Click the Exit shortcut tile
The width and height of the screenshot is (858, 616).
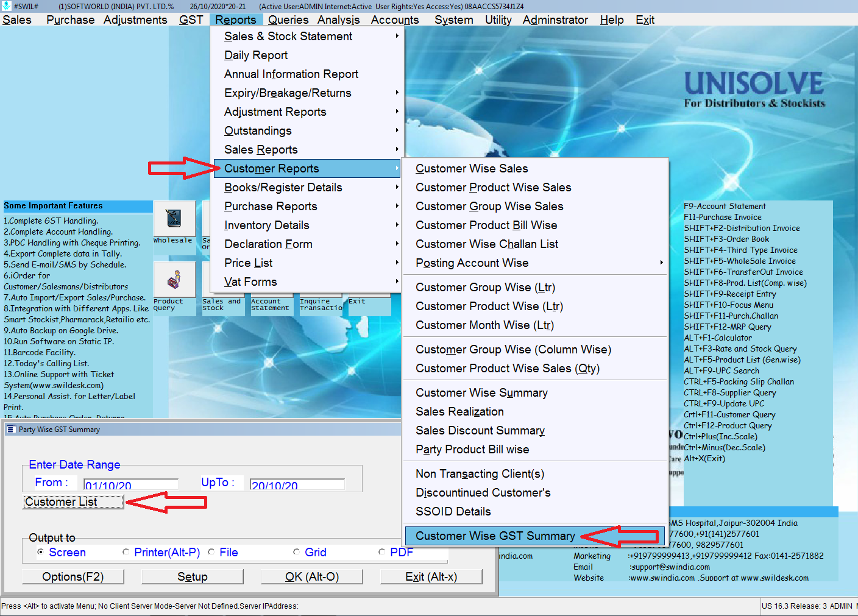pyautogui.click(x=369, y=305)
